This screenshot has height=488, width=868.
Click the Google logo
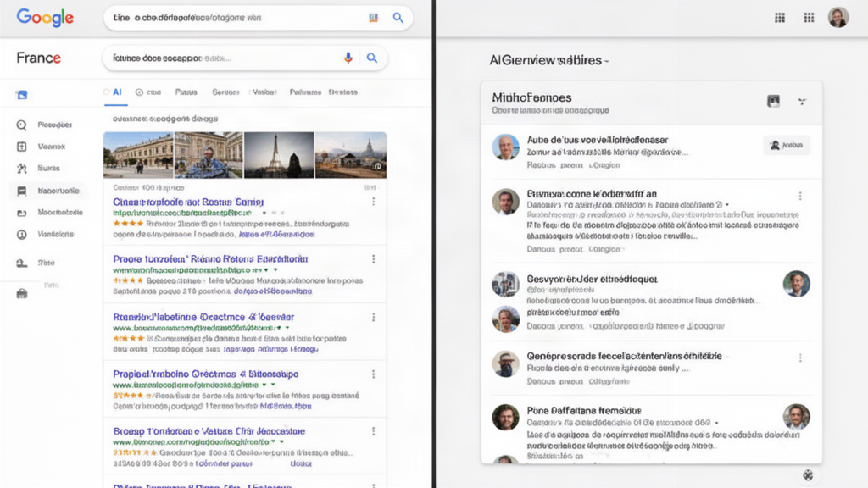point(45,18)
